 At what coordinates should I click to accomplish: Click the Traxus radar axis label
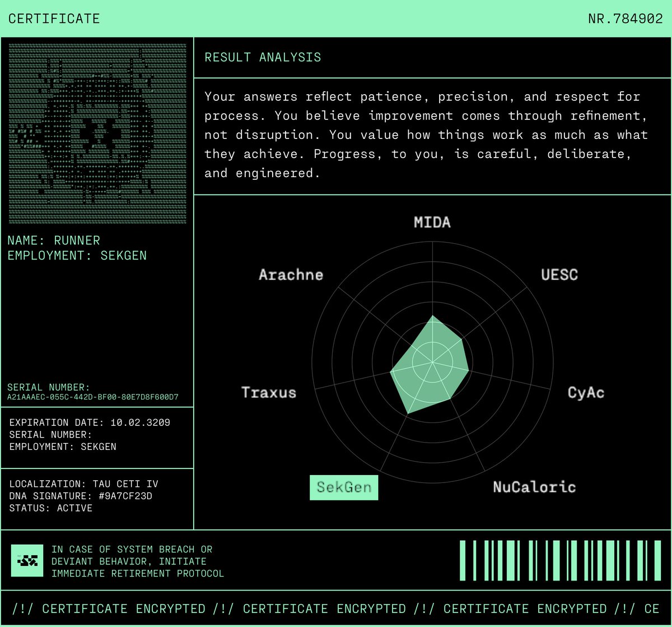(269, 392)
